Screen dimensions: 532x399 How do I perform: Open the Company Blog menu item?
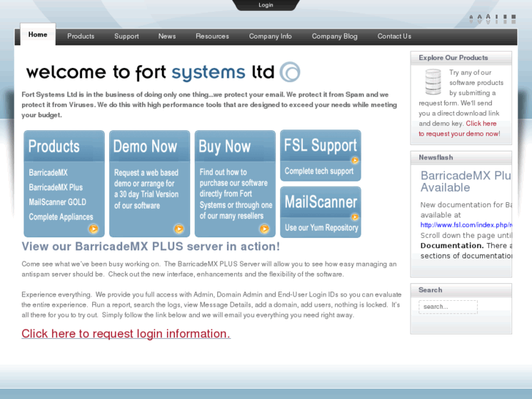point(334,37)
